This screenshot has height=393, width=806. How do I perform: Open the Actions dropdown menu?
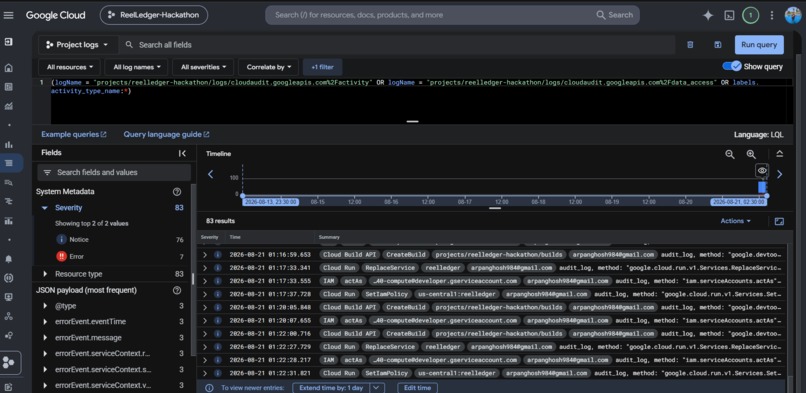[736, 221]
